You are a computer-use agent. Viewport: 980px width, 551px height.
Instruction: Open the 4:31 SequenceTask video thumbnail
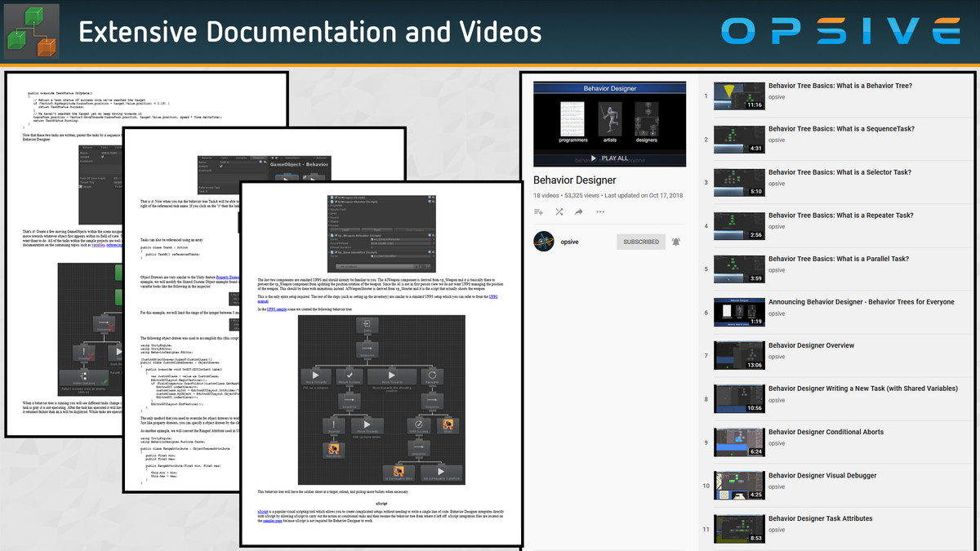tap(739, 140)
